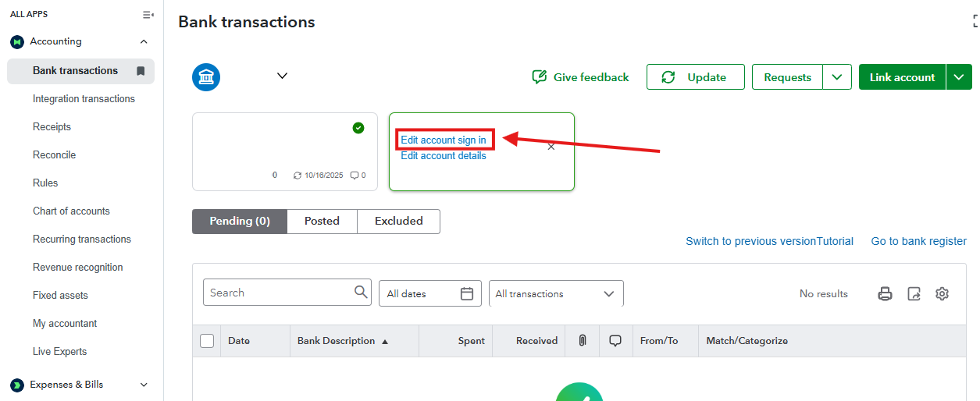Switch to the Posted tab
Image resolution: width=980 pixels, height=401 pixels.
point(322,222)
